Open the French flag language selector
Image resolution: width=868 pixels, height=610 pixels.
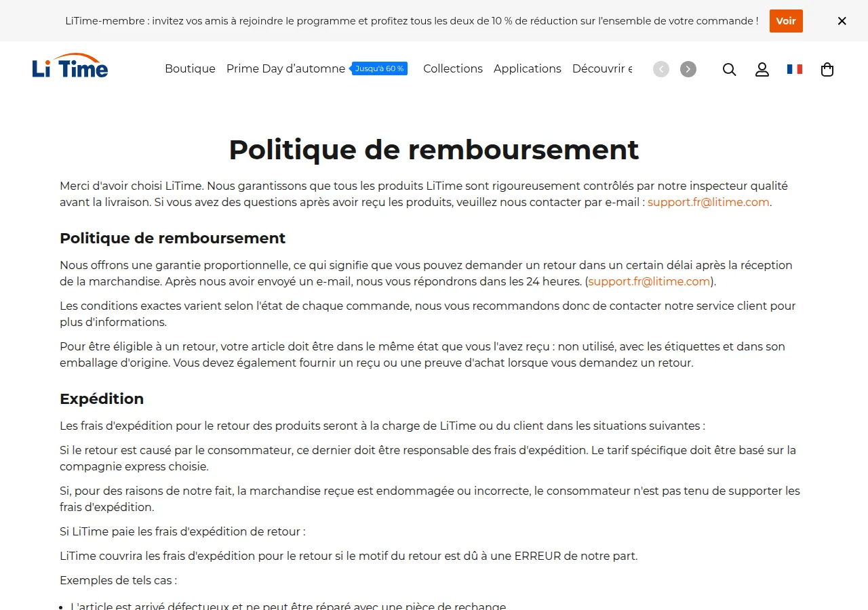tap(795, 69)
